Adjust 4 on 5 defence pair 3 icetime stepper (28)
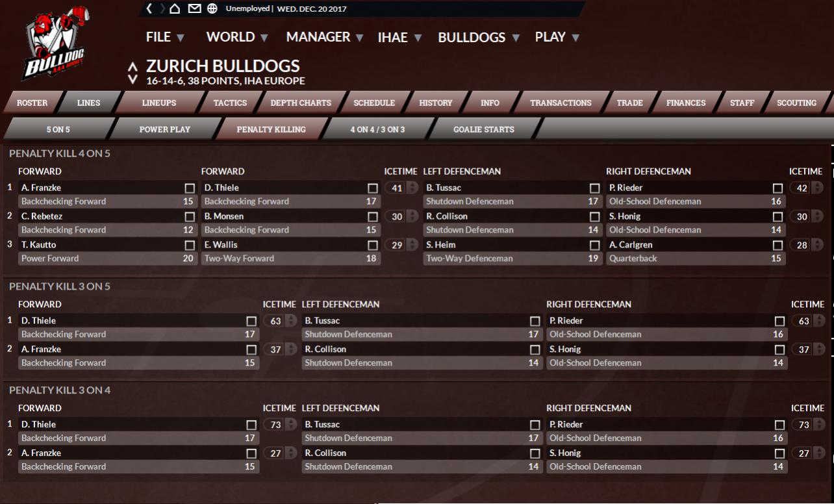The width and height of the screenshot is (834, 504). (x=818, y=246)
